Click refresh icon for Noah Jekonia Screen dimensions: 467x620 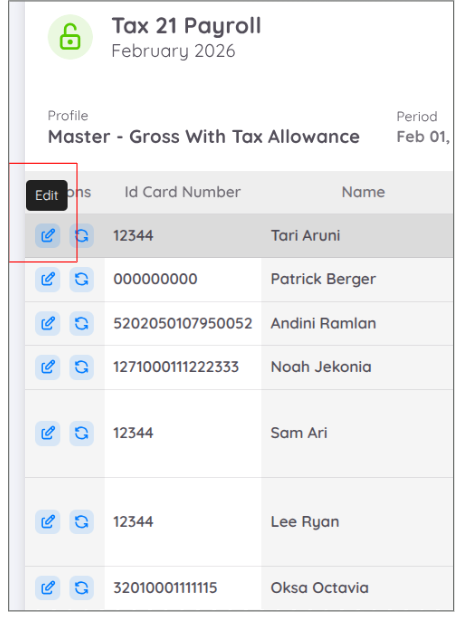(81, 367)
